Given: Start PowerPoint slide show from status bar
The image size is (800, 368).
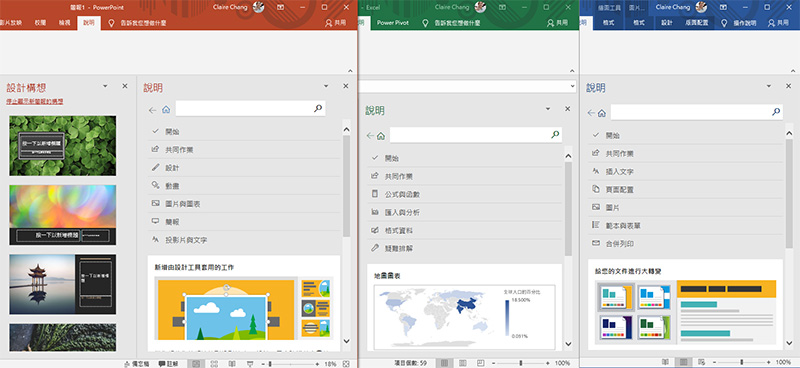Looking at the screenshot, I should (249, 364).
